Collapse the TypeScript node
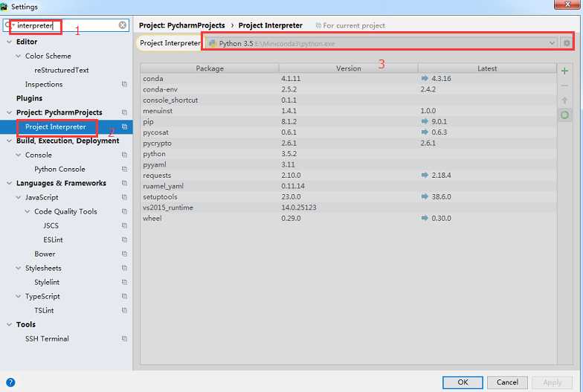The width and height of the screenshot is (583, 392). point(18,296)
